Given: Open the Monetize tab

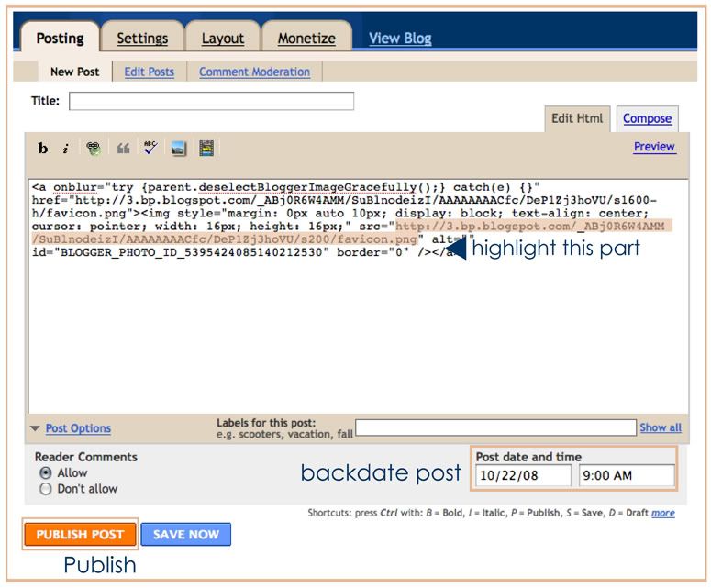Looking at the screenshot, I should tap(306, 39).
